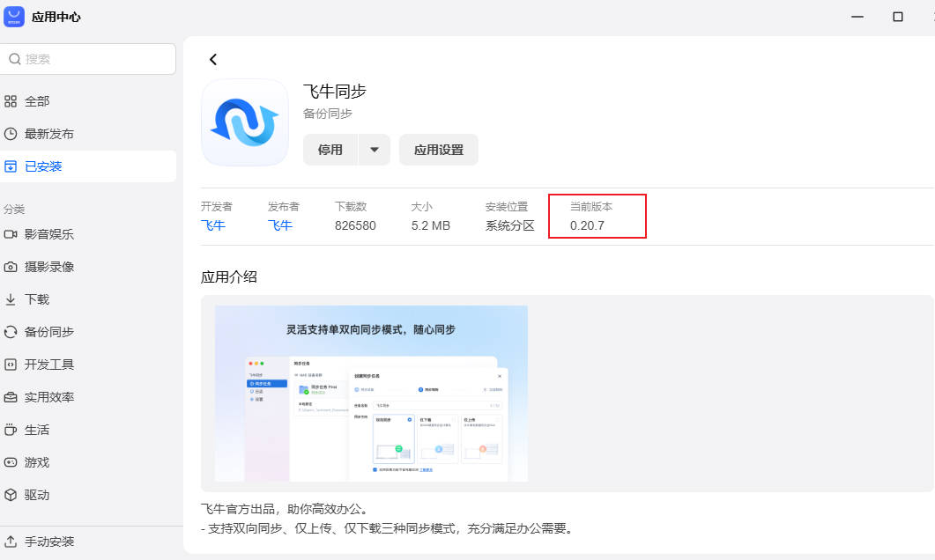
Task: Click the search magnifier icon
Action: 15,59
